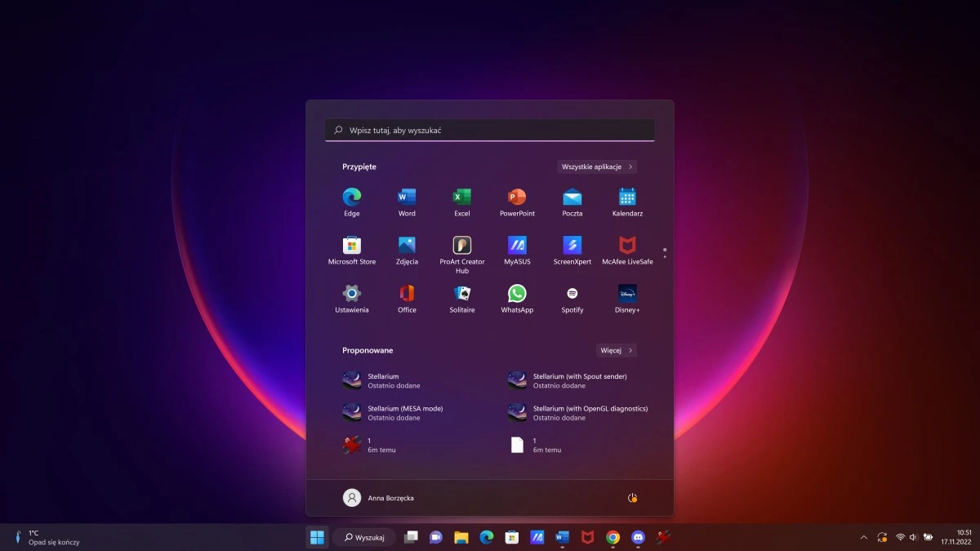Open the Kalendarz app
The height and width of the screenshot is (551, 980).
[626, 202]
